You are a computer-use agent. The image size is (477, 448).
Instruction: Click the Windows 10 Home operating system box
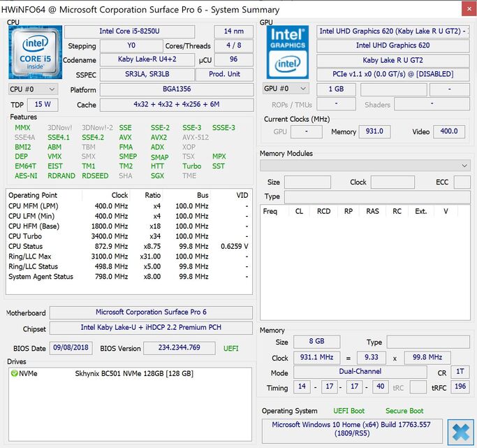tap(351, 430)
